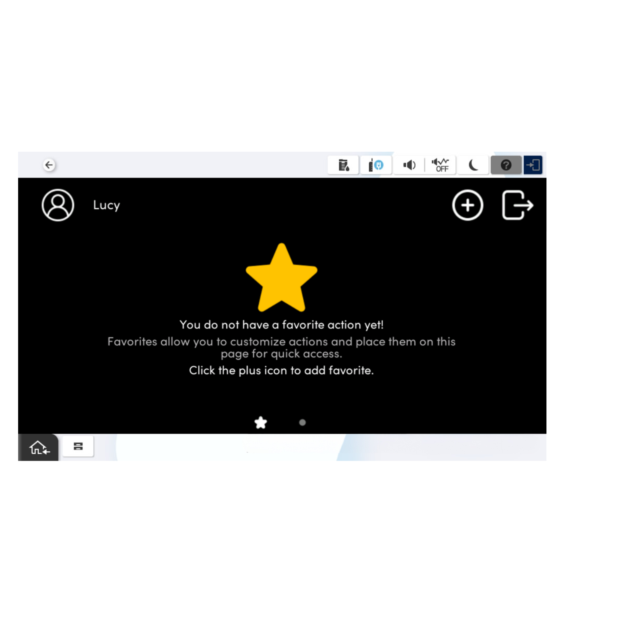Log out using the exit arrow icon
644x644 pixels.
point(517,205)
